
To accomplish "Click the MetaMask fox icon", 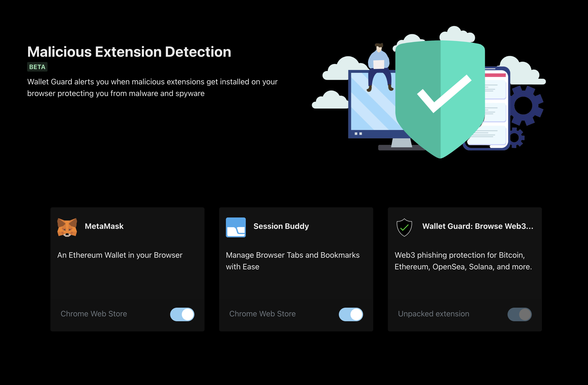I will [x=67, y=227].
